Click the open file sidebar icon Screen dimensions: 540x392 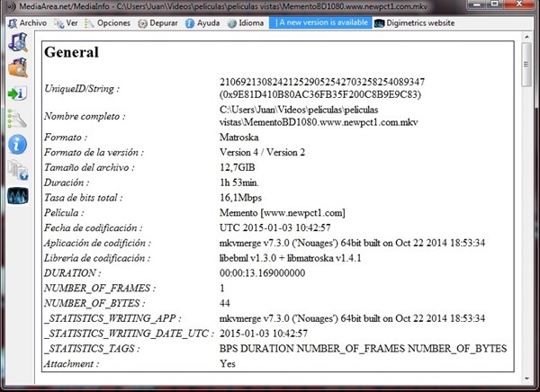18,42
